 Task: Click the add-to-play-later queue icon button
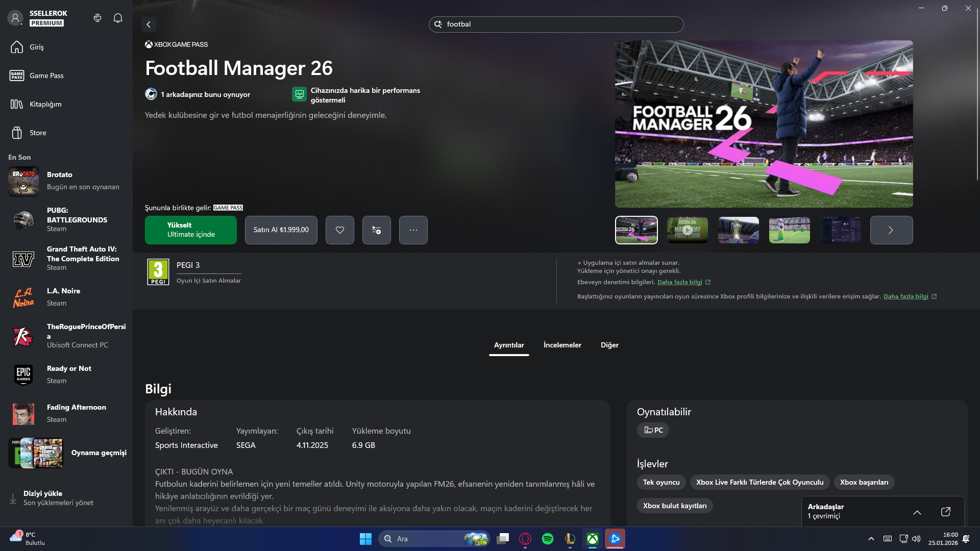(377, 230)
